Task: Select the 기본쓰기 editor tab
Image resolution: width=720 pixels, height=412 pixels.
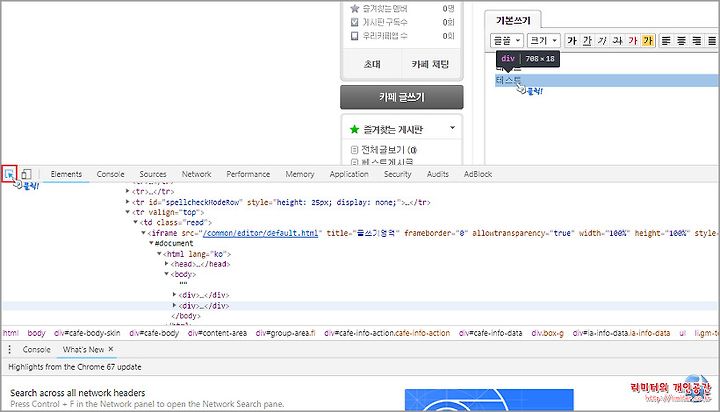Action: pyautogui.click(x=513, y=20)
